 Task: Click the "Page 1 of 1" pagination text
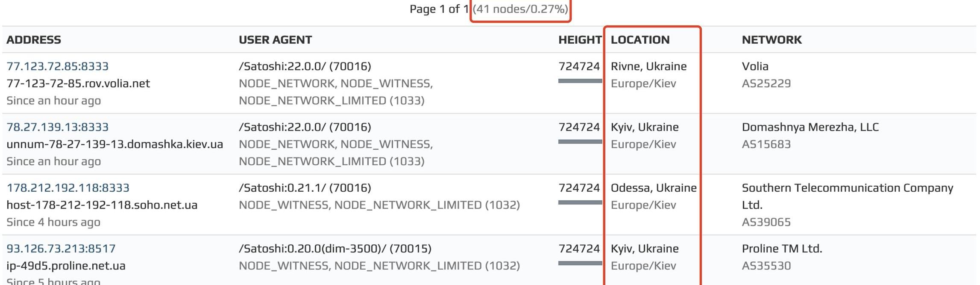(x=439, y=9)
